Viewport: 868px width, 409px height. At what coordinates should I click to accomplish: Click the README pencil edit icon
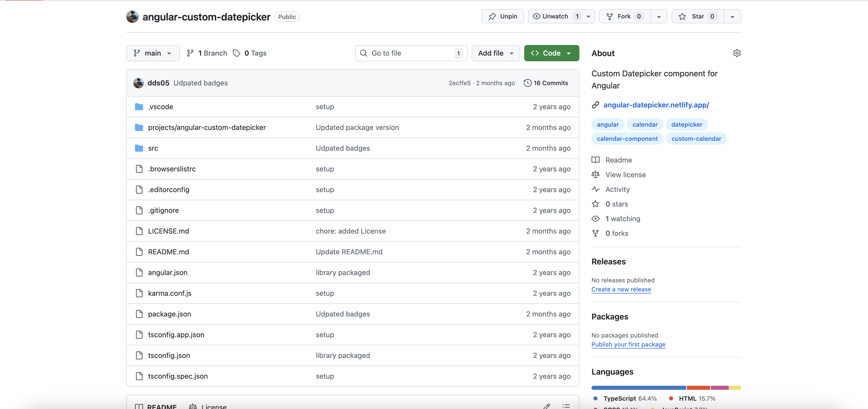[546, 406]
